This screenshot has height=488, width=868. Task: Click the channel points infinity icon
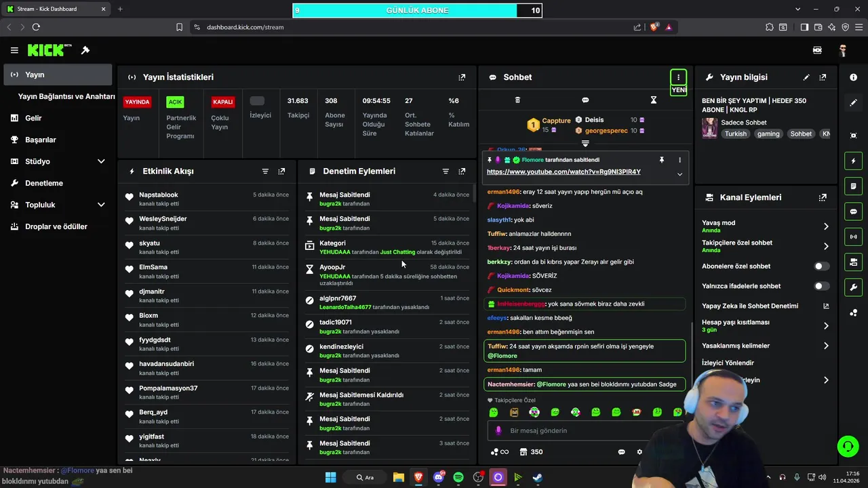[x=498, y=452]
